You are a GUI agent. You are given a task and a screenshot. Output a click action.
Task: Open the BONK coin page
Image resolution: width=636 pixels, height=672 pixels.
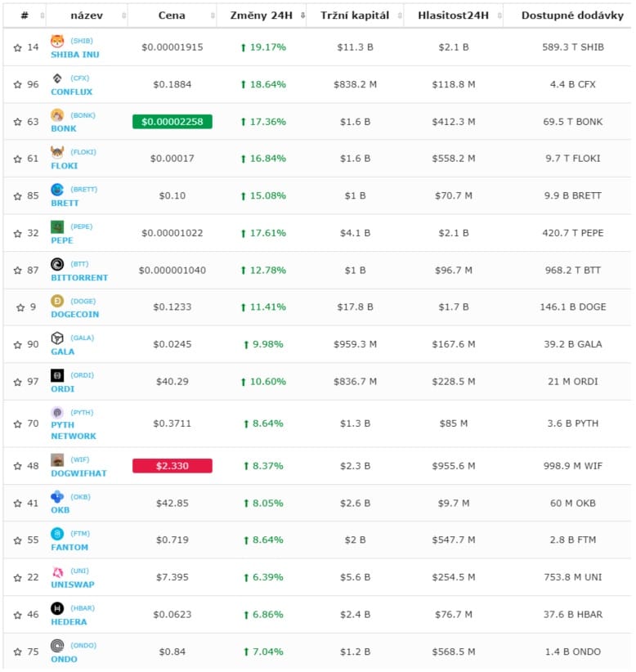click(64, 128)
